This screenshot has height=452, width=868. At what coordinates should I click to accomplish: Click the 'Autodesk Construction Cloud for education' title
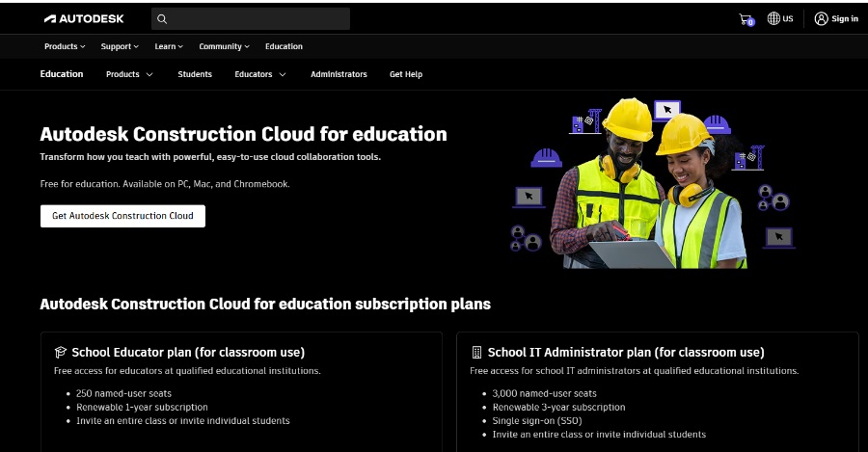[x=244, y=134]
